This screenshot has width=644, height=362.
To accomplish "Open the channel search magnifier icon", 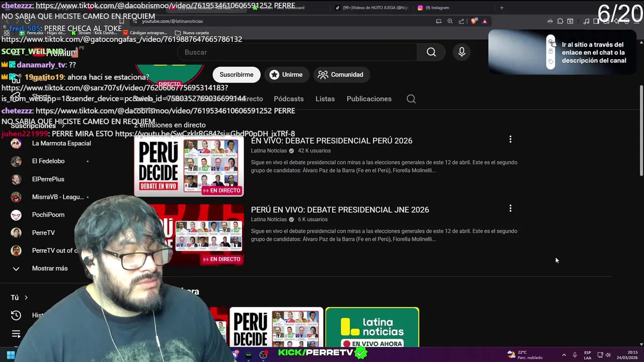I will click(x=411, y=99).
